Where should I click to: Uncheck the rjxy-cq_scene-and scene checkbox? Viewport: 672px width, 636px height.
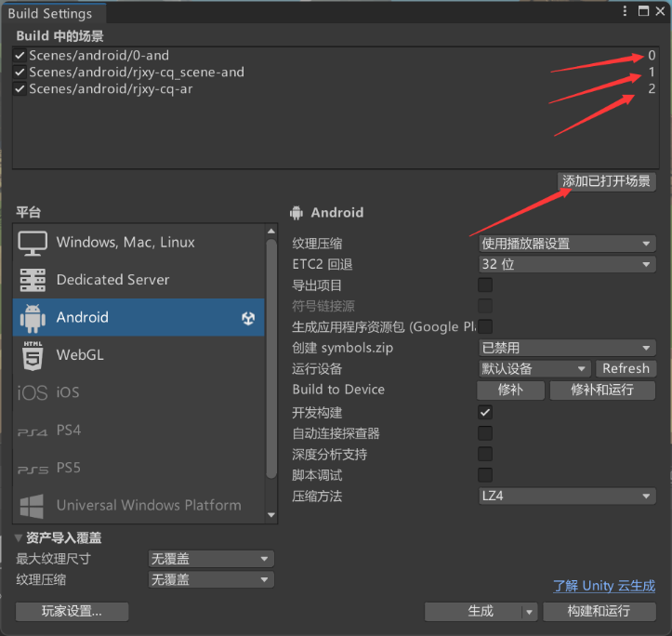[x=20, y=72]
